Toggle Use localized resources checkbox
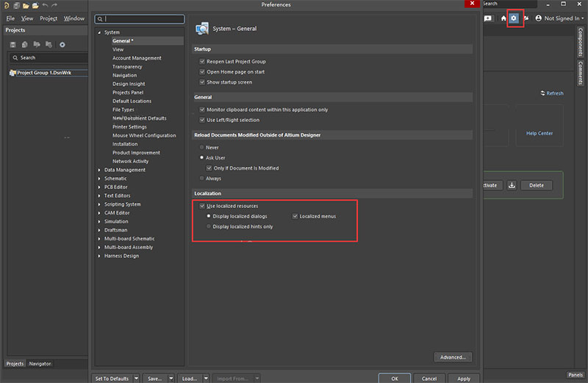 point(202,206)
